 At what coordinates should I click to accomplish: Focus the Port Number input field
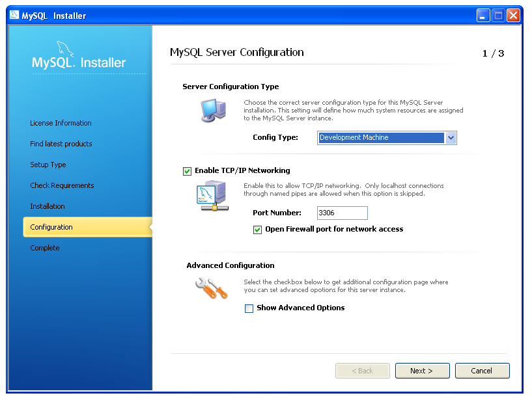coord(342,213)
